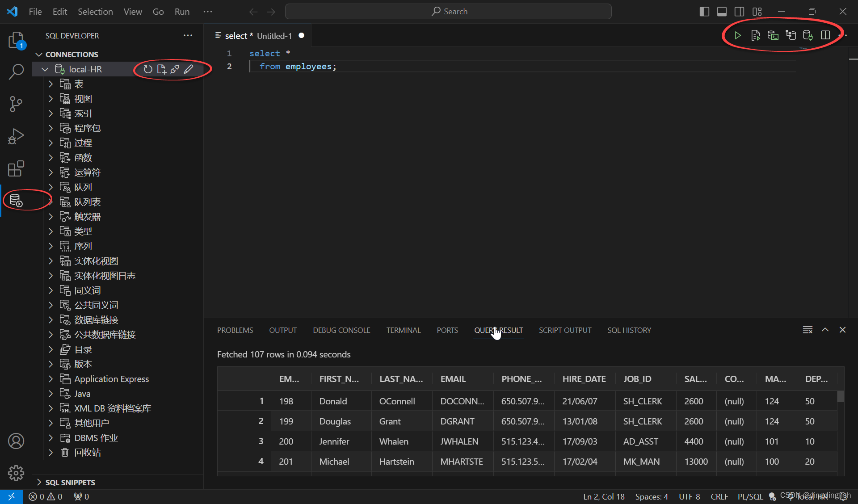Run the SQL statement with the play icon
858x504 pixels.
[x=738, y=35]
